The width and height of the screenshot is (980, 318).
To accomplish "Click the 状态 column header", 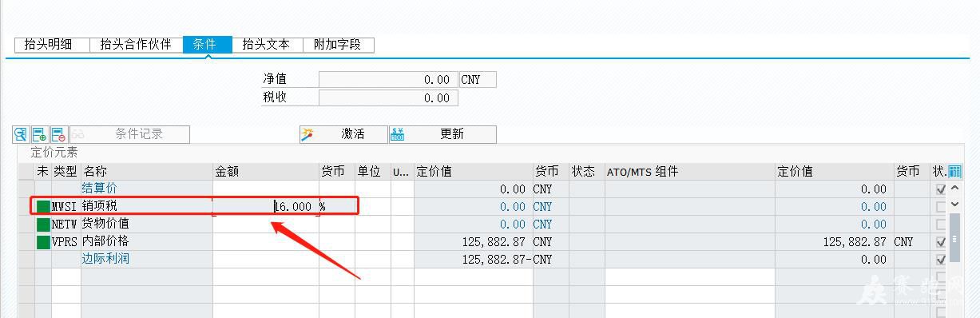I will 587,172.
